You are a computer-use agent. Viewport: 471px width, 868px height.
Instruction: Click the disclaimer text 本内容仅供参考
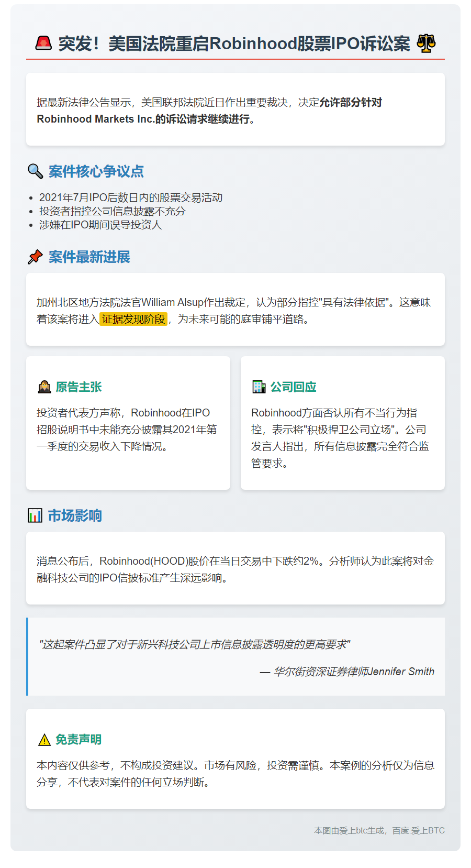point(73,765)
